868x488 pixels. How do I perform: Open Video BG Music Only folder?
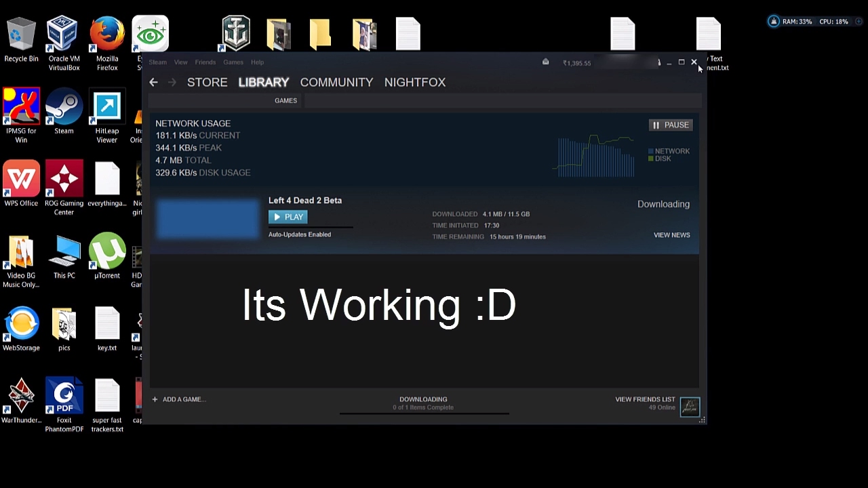point(21,261)
